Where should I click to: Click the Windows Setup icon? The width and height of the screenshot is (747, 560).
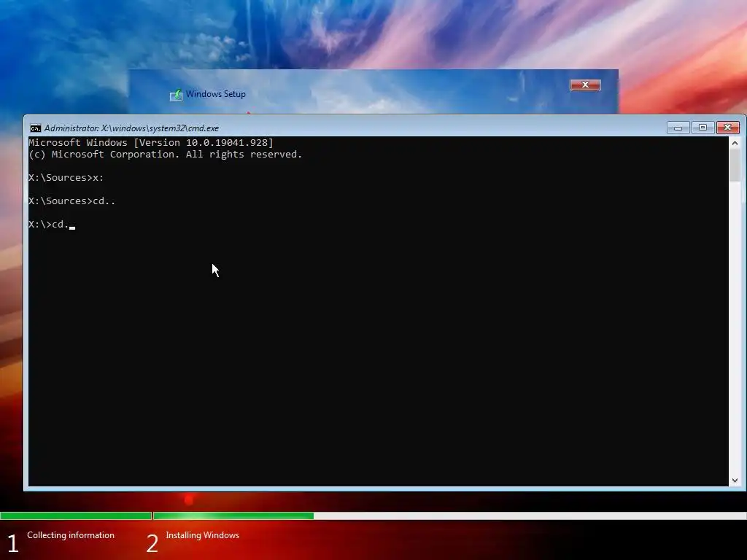pos(177,95)
